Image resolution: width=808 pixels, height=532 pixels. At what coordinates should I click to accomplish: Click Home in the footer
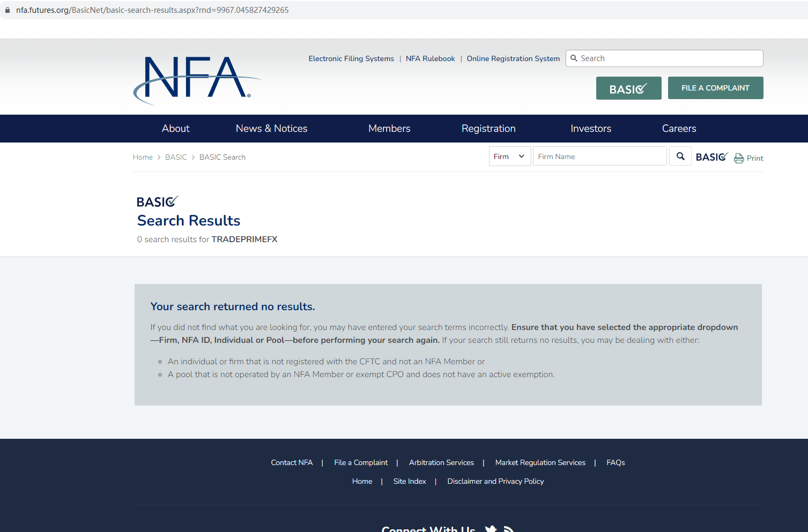point(362,482)
